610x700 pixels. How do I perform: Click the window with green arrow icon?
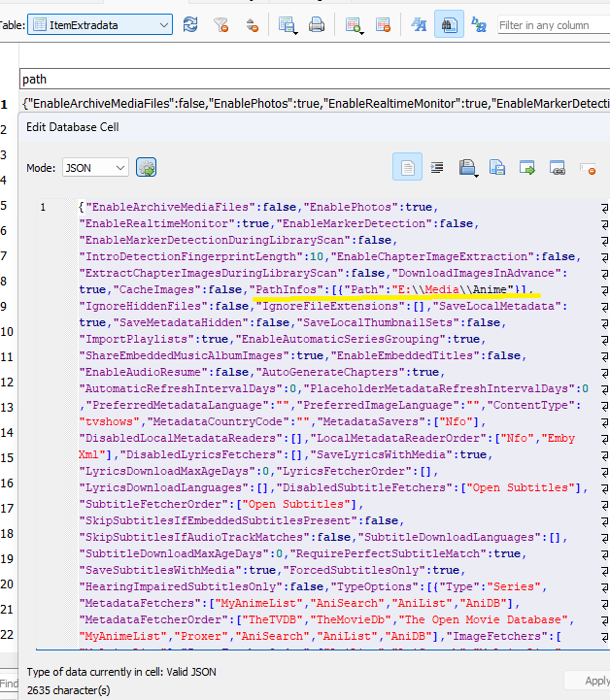[526, 167]
